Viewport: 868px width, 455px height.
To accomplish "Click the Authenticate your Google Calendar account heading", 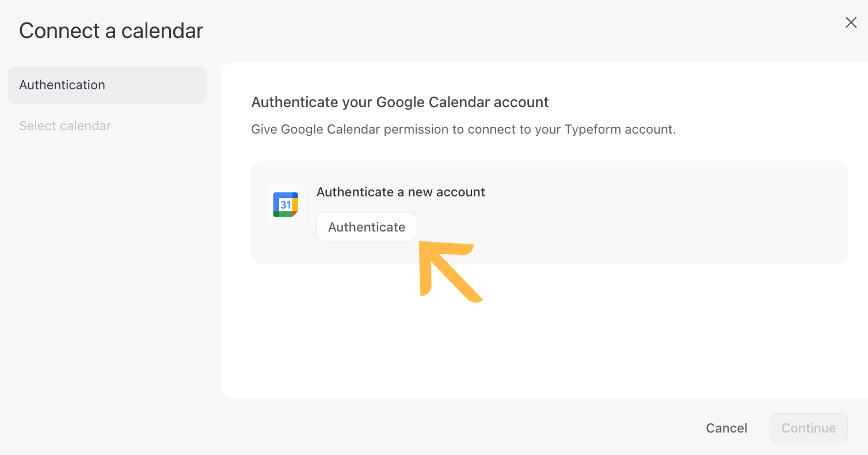I will (400, 103).
